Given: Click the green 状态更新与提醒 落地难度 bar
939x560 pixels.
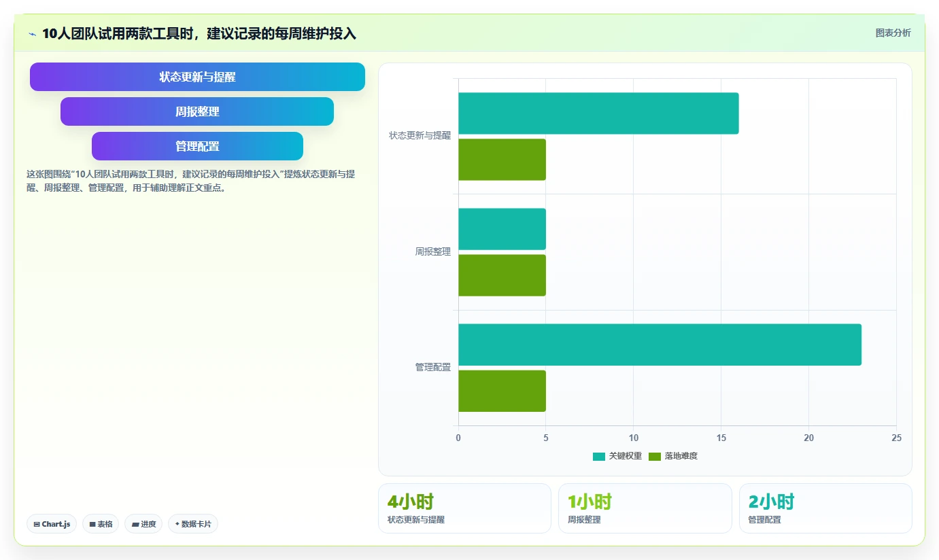Looking at the screenshot, I should pos(502,160).
